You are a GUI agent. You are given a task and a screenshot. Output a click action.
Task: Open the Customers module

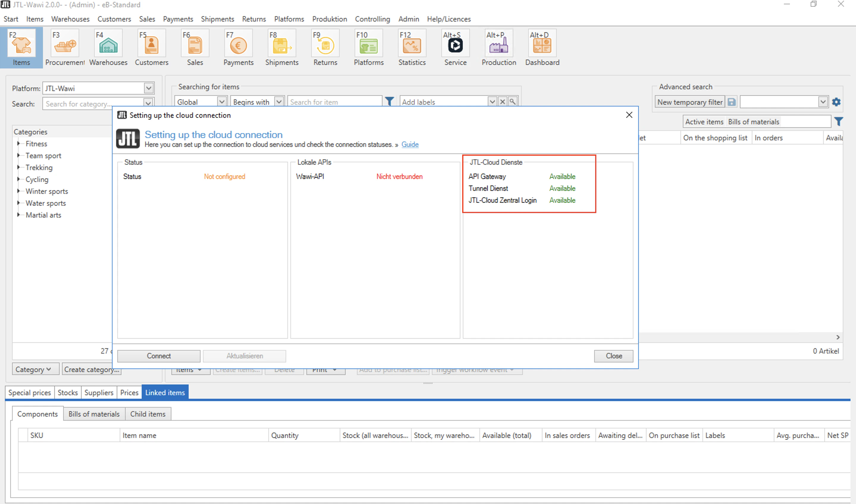(x=151, y=47)
